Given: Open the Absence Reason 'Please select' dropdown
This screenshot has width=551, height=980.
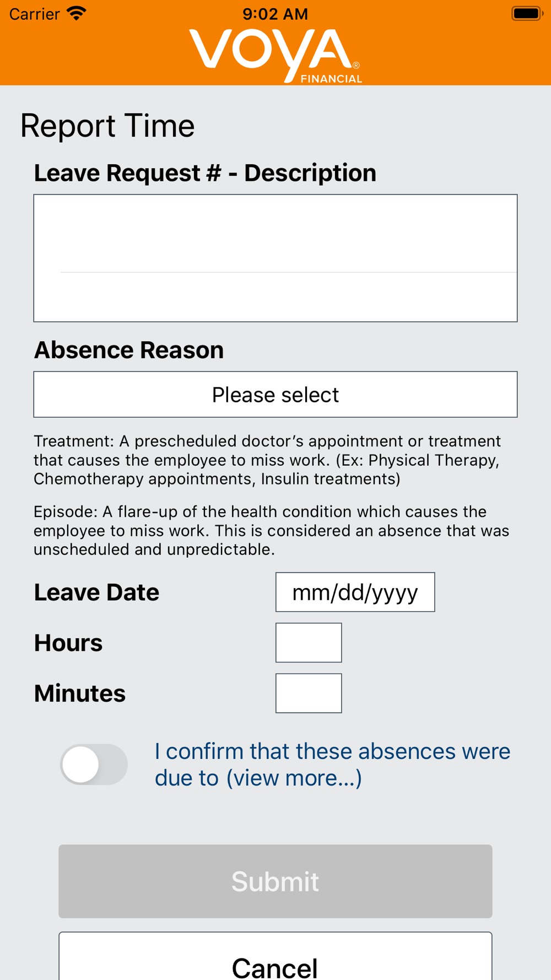Looking at the screenshot, I should [x=275, y=395].
